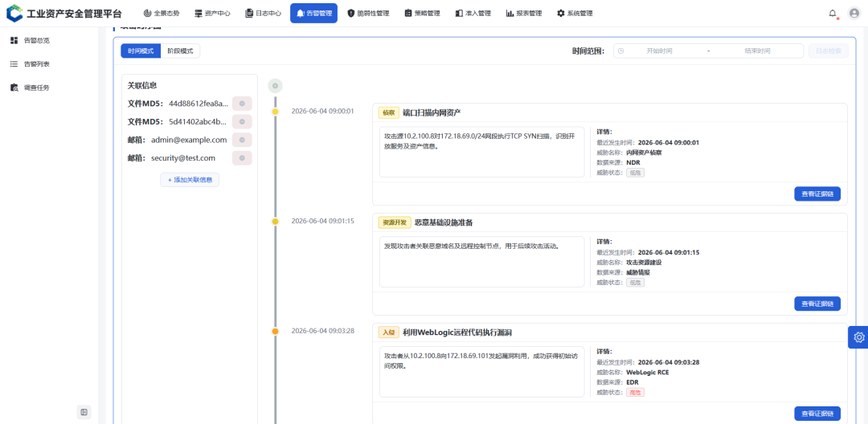Click the 入侵 stage tag
The height and width of the screenshot is (424, 868).
pos(389,332)
